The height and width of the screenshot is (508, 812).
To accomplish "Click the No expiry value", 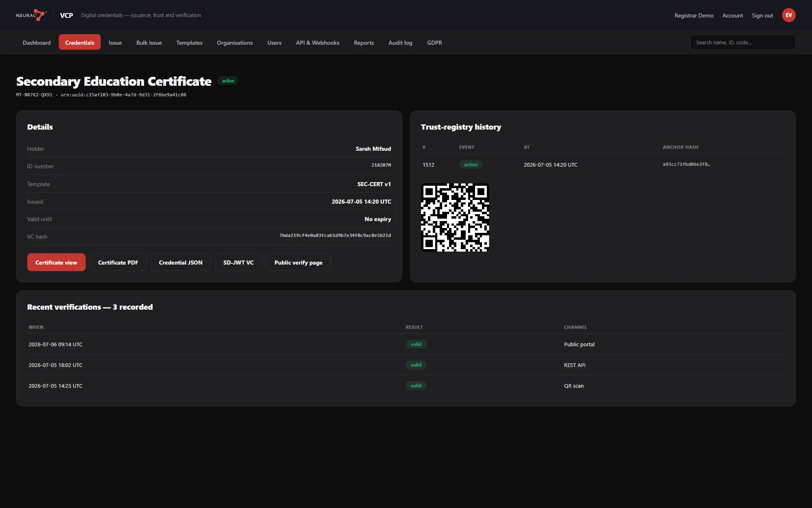I will [x=378, y=219].
